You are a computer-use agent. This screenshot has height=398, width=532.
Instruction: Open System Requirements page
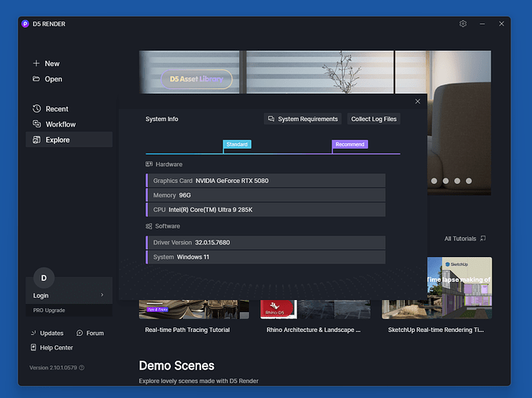click(303, 119)
